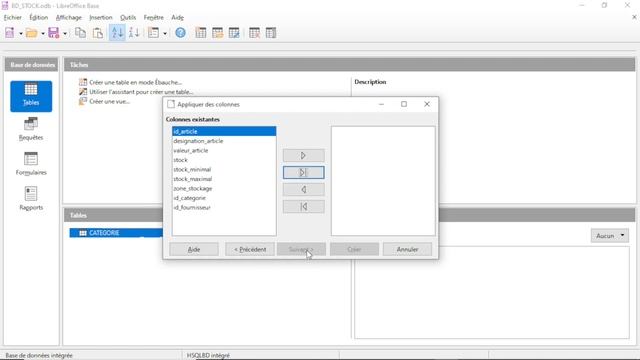Screen dimensions: 640x360
Task: Expand the Open folder dropdown arrow
Action: coord(42,33)
